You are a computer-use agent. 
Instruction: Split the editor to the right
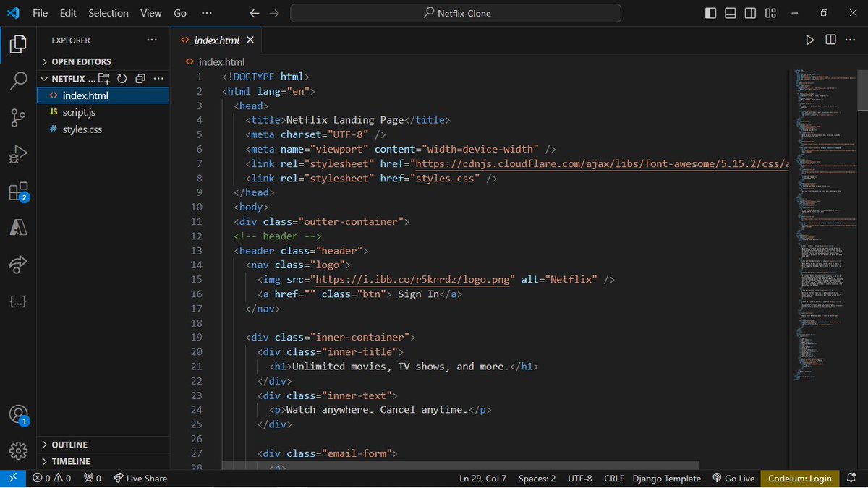tap(830, 40)
